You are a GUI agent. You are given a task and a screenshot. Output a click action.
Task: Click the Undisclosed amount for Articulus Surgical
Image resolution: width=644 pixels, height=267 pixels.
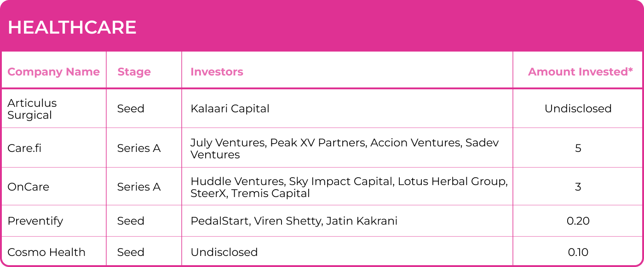click(578, 109)
